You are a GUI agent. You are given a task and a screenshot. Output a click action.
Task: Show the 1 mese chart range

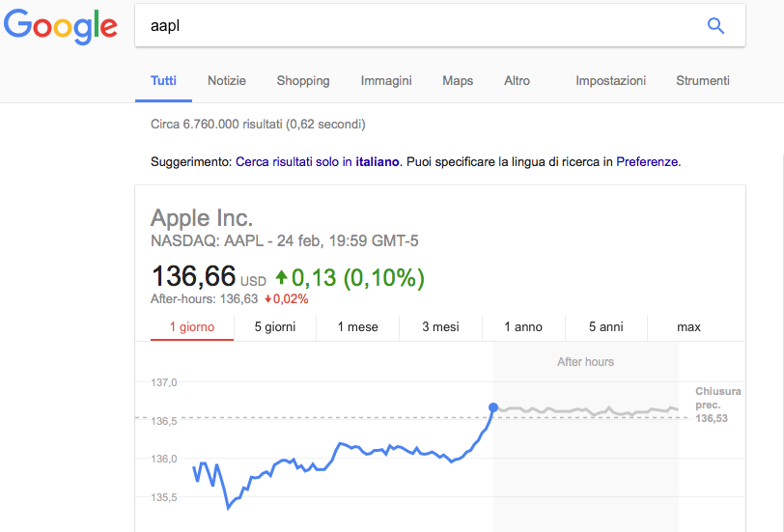[x=358, y=327]
